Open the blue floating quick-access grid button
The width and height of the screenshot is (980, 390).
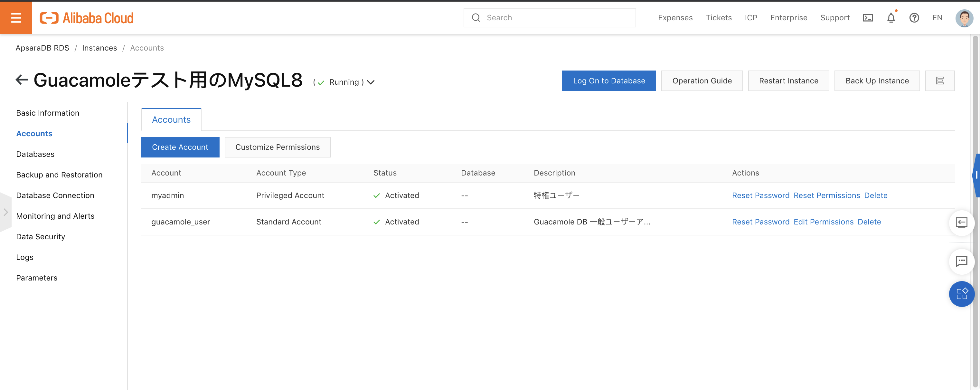(x=961, y=294)
